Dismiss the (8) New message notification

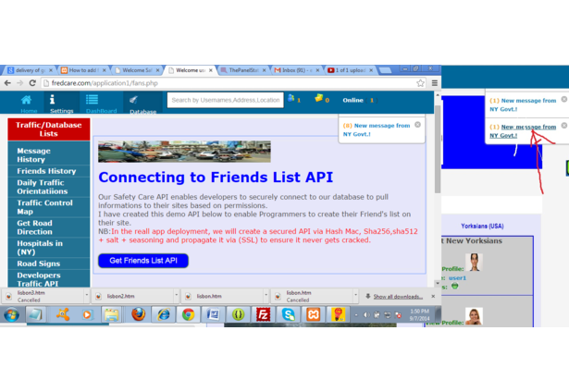tap(417, 125)
